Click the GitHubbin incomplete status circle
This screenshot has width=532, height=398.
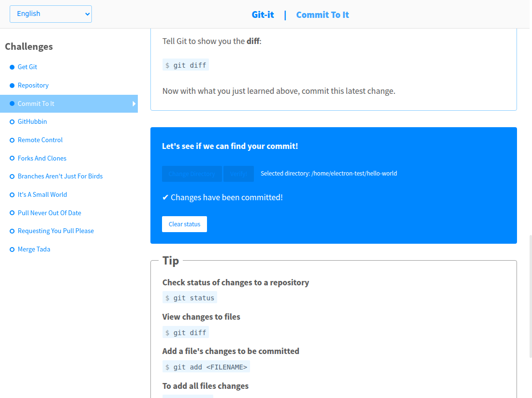[12, 122]
